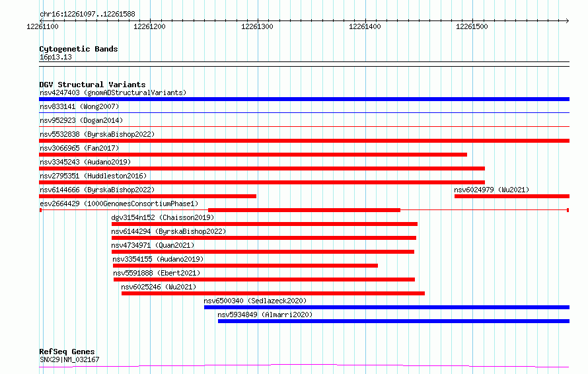
Task: Click the Cytogenetic Bands track title
Action: (79, 49)
